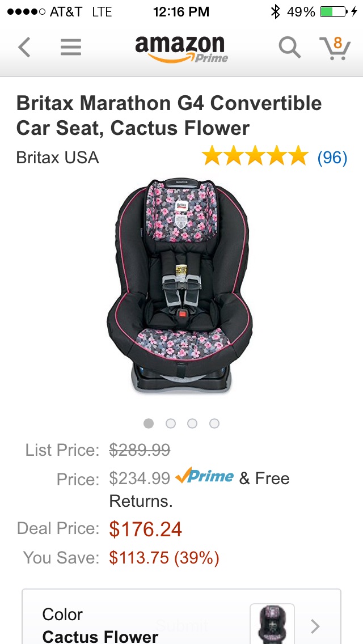Tap the Amazon Prime logo
Screen dimensions: 363x644
(181, 49)
